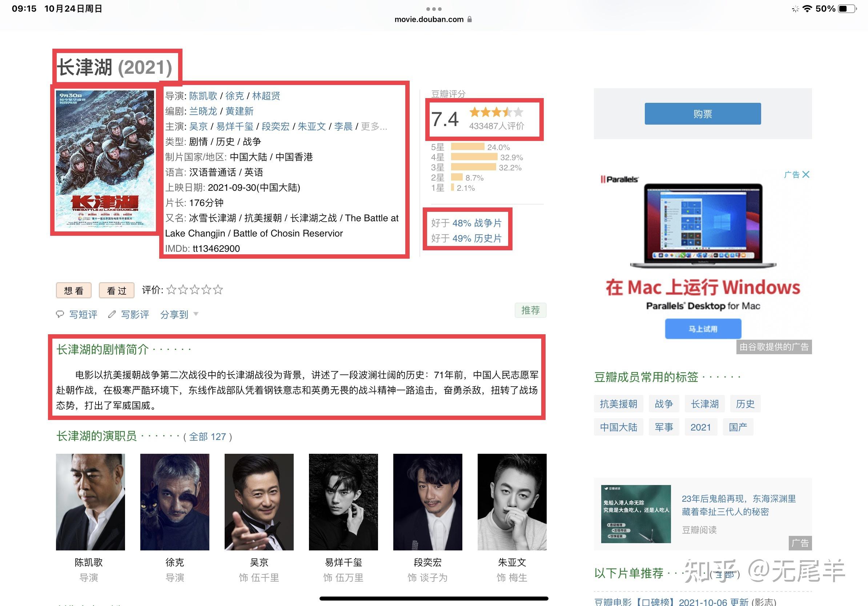Open full cast list 全部 127
Viewport: 868px width, 606px height.
(208, 437)
